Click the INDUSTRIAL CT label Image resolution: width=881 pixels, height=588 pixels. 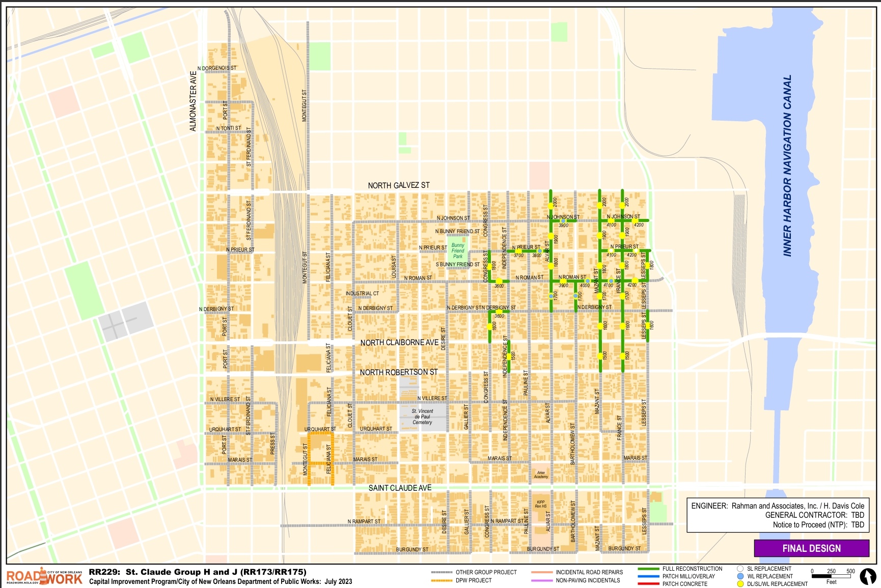[x=362, y=293]
